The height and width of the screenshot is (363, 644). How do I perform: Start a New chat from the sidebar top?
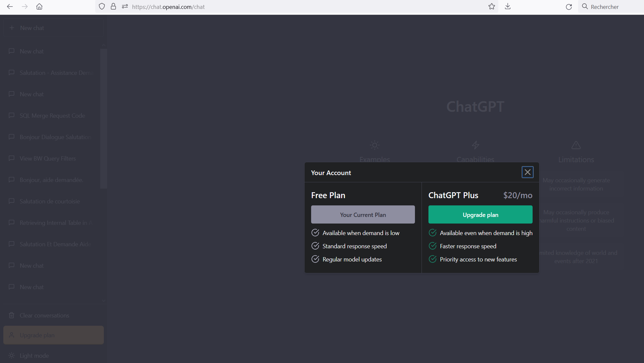(54, 28)
